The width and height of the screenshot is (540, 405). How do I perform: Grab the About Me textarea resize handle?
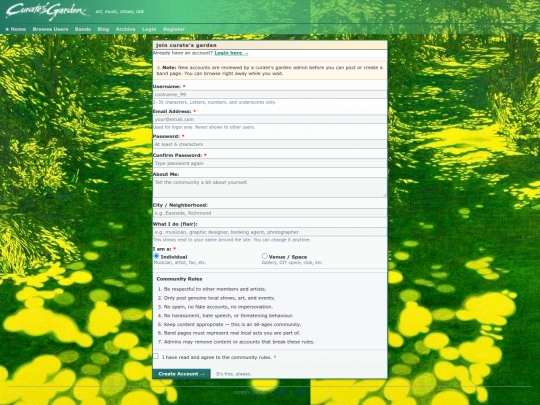(x=385, y=196)
